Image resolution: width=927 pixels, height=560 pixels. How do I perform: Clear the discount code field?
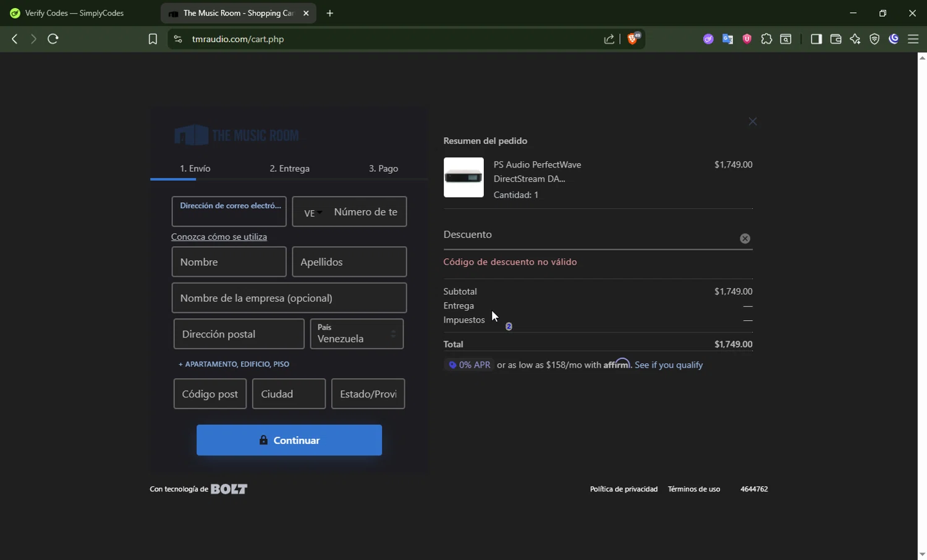coord(745,239)
